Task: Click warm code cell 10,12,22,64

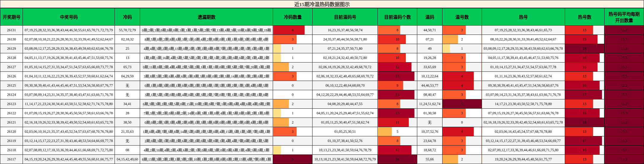Action: click(x=430, y=76)
